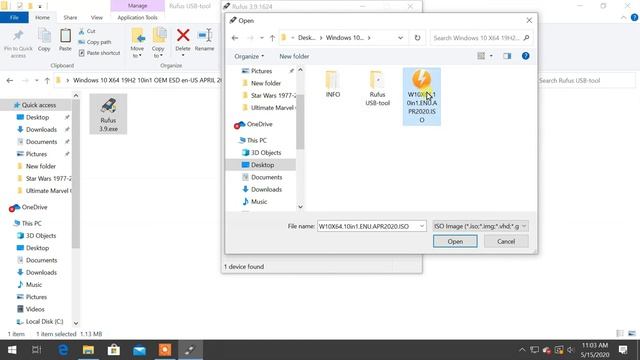Click Rename icon in Explorer ribbon
This screenshot has width=640, height=360.
click(x=204, y=35)
